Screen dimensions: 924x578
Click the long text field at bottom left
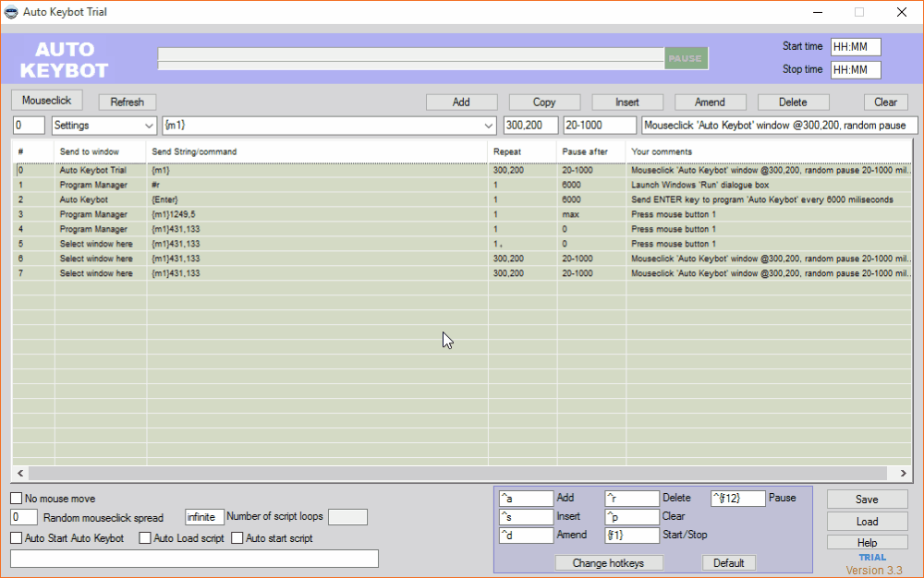pos(194,559)
